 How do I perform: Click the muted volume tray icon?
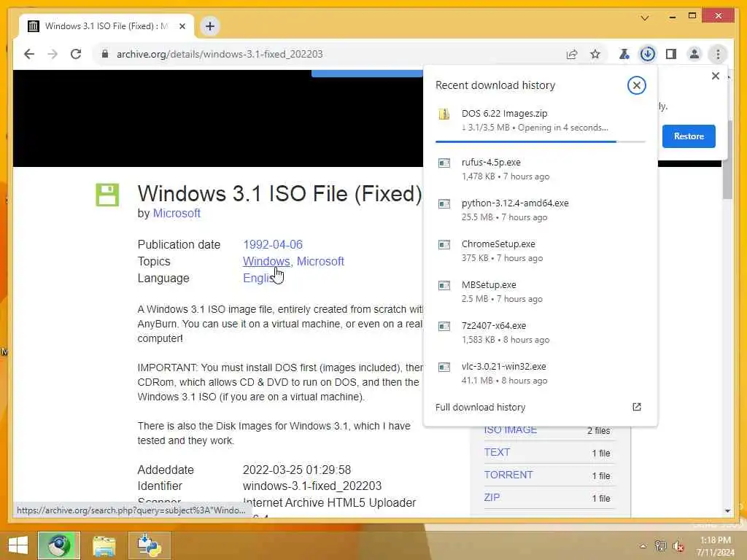click(x=678, y=546)
